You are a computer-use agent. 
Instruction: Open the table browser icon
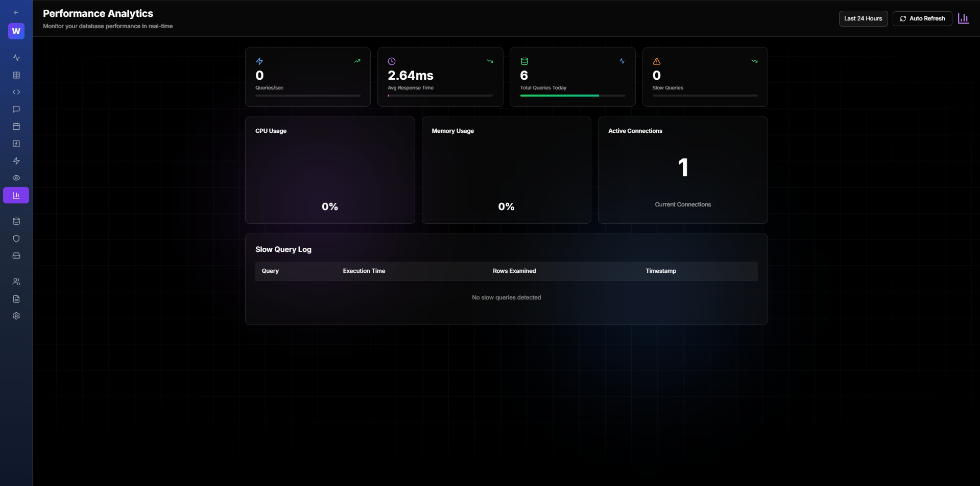16,75
